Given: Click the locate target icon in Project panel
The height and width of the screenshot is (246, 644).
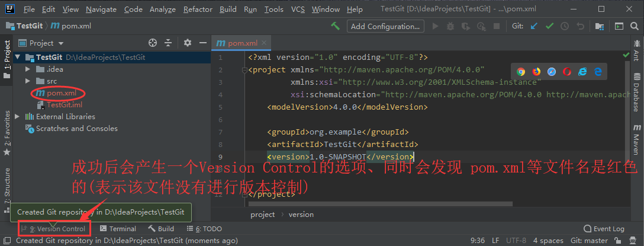Looking at the screenshot, I should point(153,43).
